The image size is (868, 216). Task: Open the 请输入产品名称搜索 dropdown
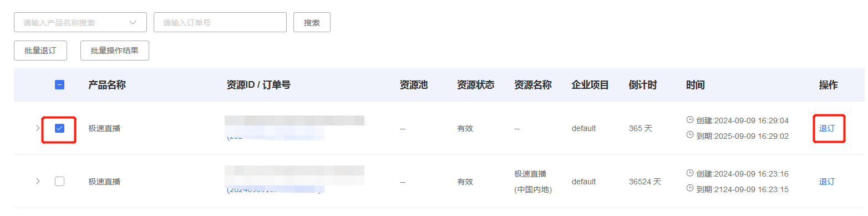click(80, 22)
